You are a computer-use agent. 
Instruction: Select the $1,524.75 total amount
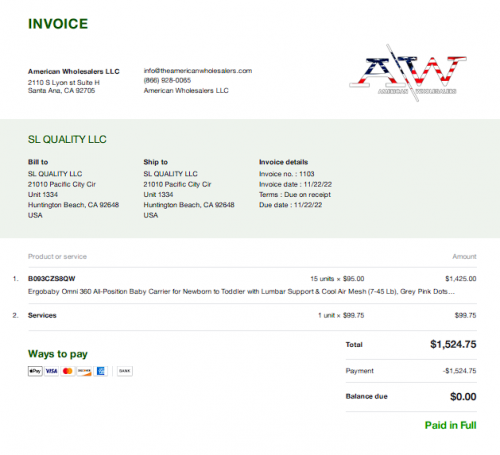click(x=453, y=344)
